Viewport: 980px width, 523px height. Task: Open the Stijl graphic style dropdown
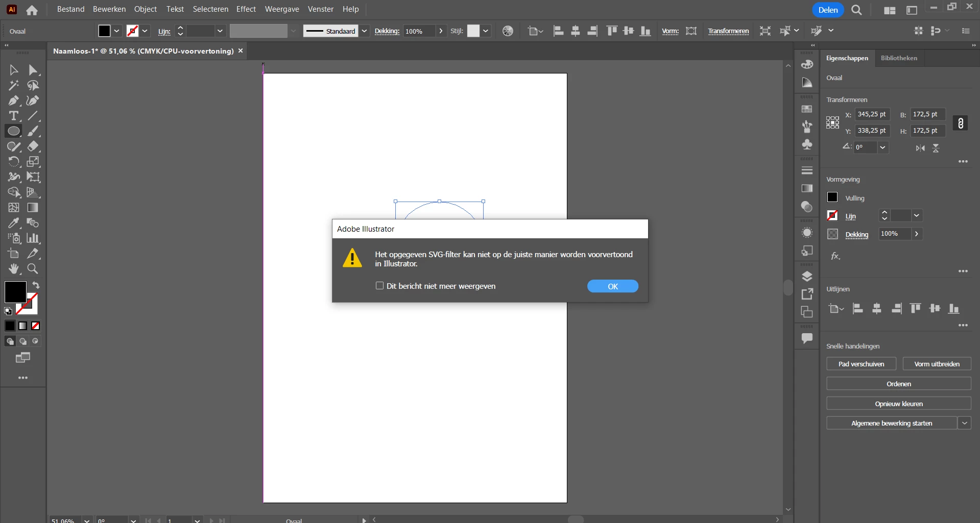pos(486,31)
